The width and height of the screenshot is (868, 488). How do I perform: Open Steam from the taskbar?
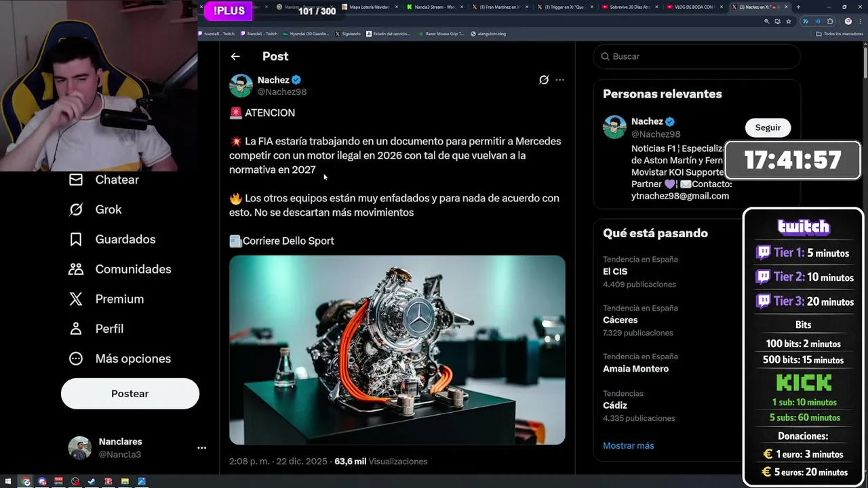click(x=92, y=482)
